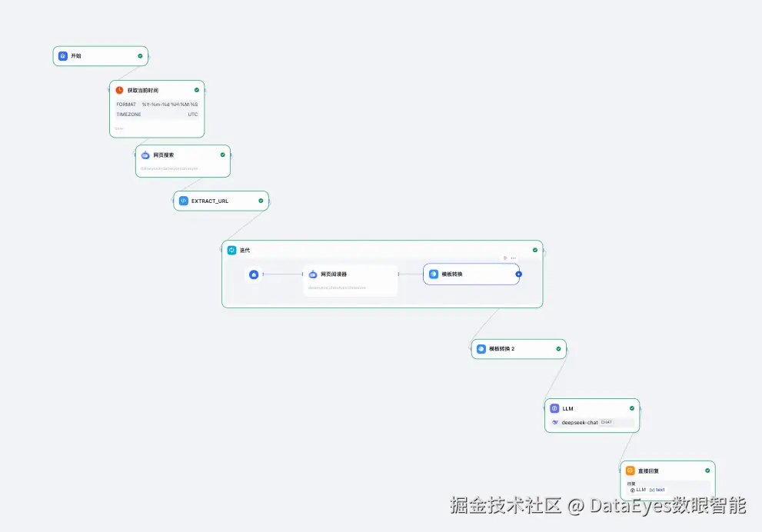The height and width of the screenshot is (532, 762).
Task: Click the orange 直接回复 reply icon
Action: tap(631, 470)
